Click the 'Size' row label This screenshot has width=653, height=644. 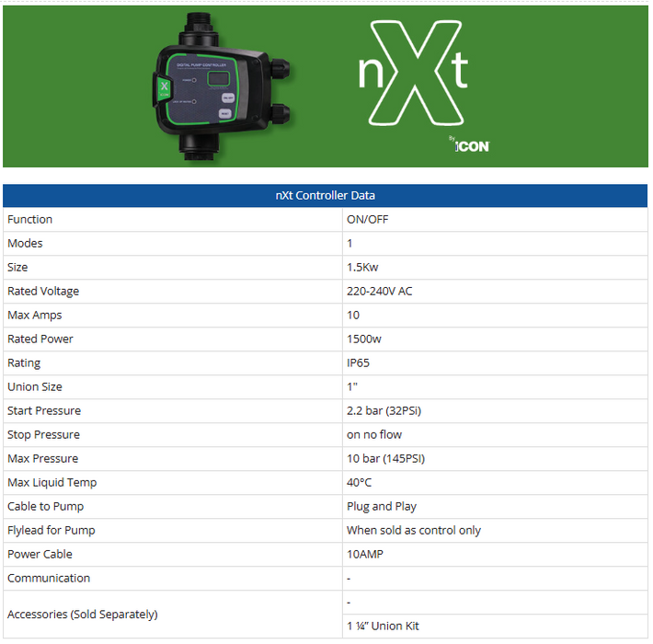17,267
